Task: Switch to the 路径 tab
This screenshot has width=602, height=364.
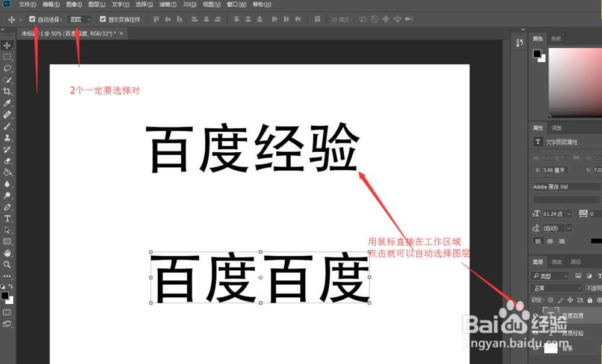Action: tap(576, 262)
